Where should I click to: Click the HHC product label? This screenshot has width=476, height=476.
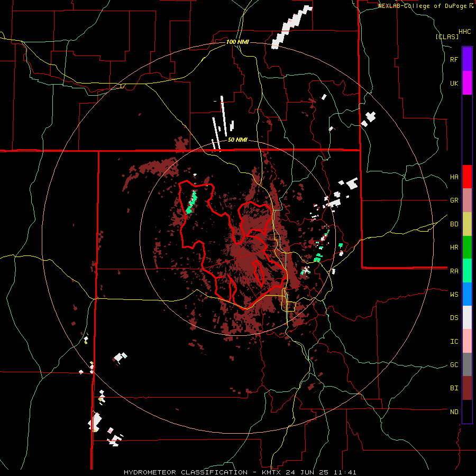point(465,32)
